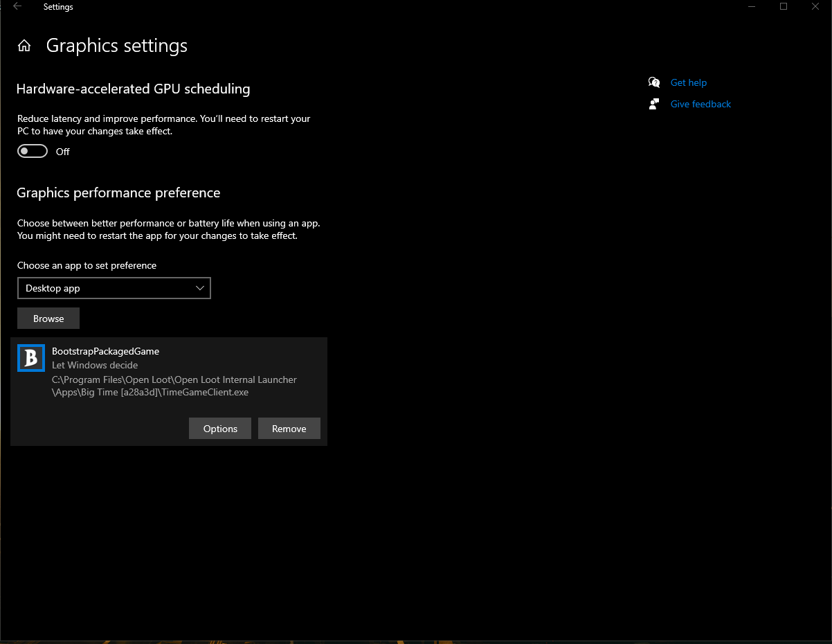This screenshot has height=644, width=832.
Task: Click the Graphics performance preference heading
Action: 118,193
